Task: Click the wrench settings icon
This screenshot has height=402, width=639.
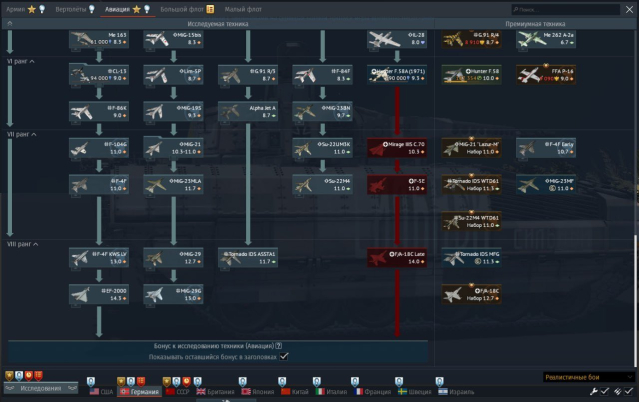Action: 593,391
